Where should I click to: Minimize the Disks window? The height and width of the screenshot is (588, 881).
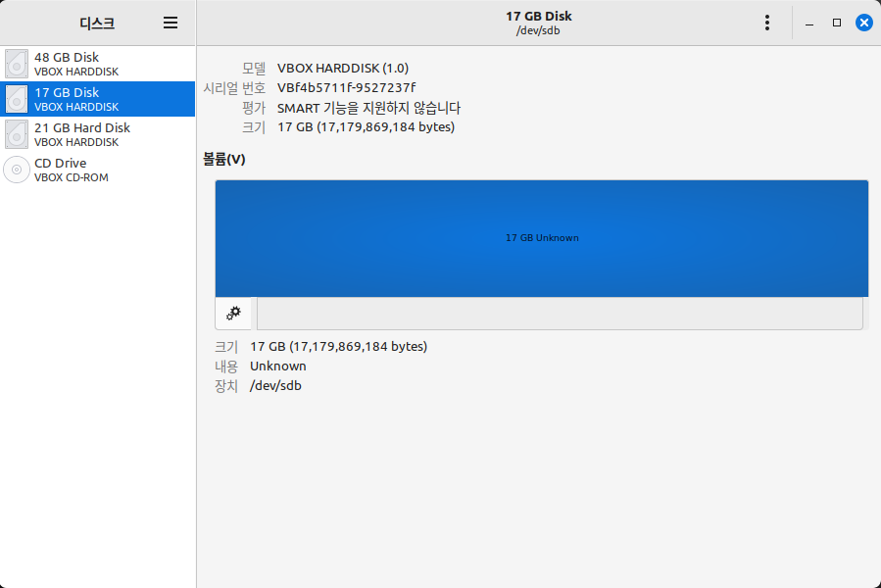tap(809, 24)
